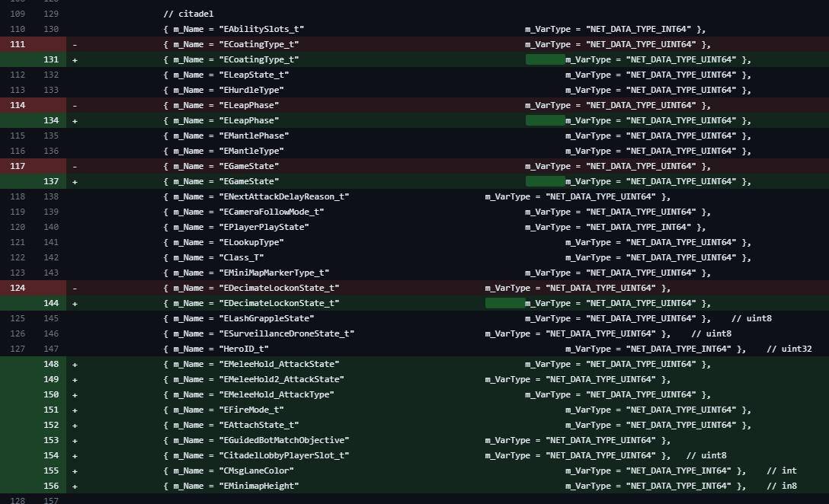Click the "// citadel" comment text
Image resolution: width=829 pixels, height=504 pixels.
(x=188, y=14)
